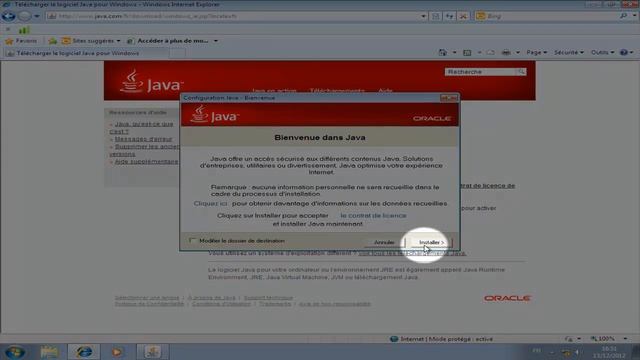Open Windows Explorer from the taskbar
640x360 pixels.
[49, 352]
